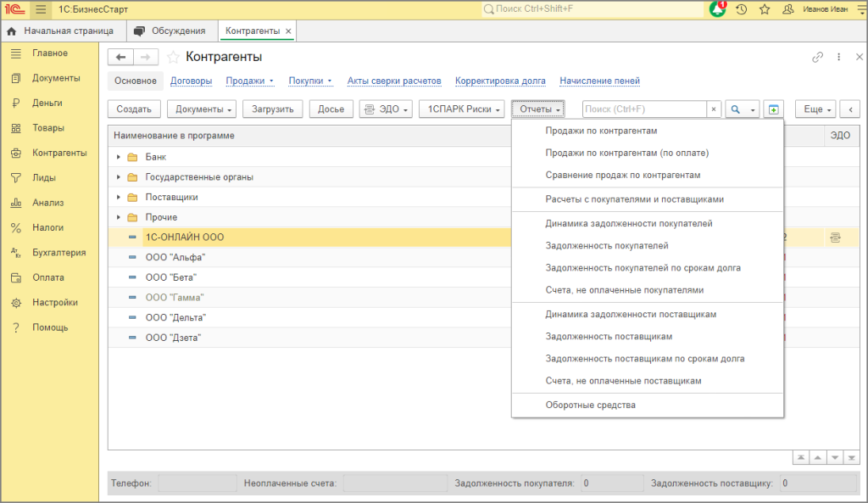Expand the Государственные органы group

click(x=119, y=177)
